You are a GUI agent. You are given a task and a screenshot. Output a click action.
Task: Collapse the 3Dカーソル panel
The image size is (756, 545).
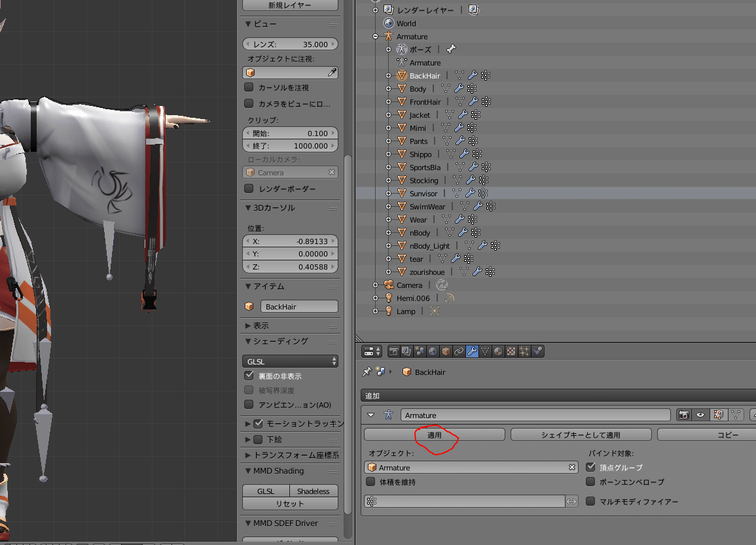[248, 207]
